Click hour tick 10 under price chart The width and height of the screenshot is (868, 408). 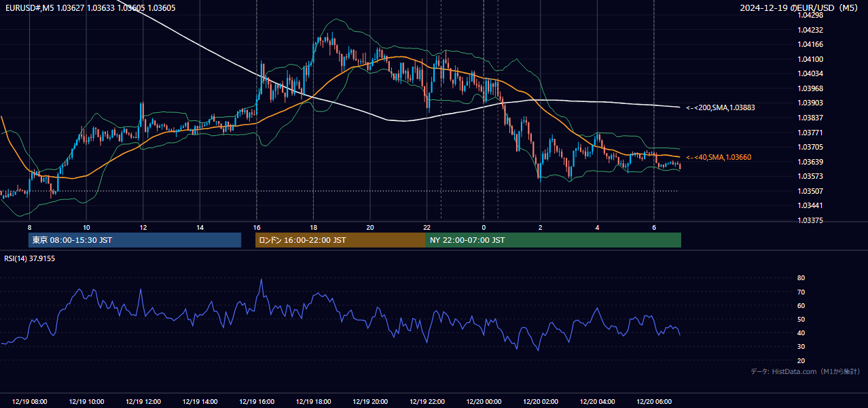tap(86, 227)
